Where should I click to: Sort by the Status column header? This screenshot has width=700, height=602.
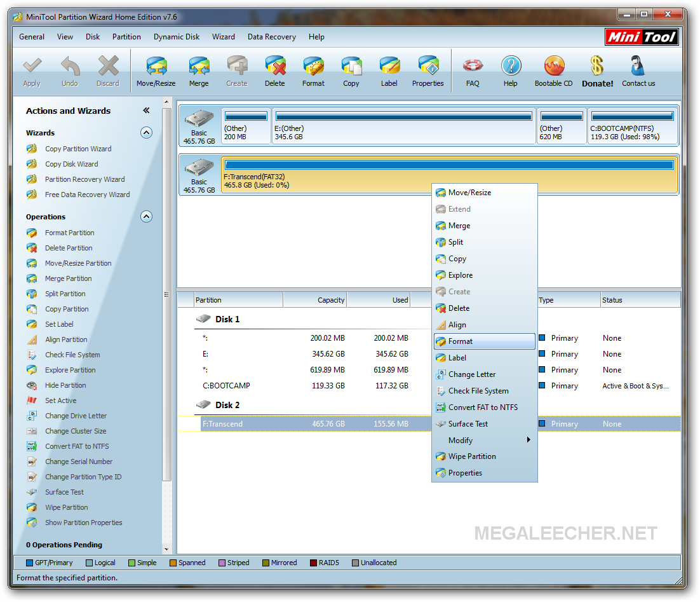[x=640, y=300]
